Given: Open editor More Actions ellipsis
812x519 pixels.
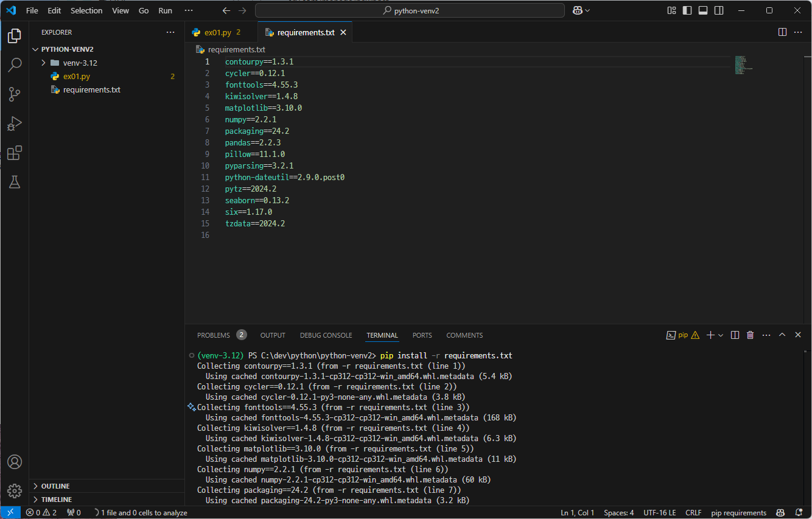Looking at the screenshot, I should 799,32.
